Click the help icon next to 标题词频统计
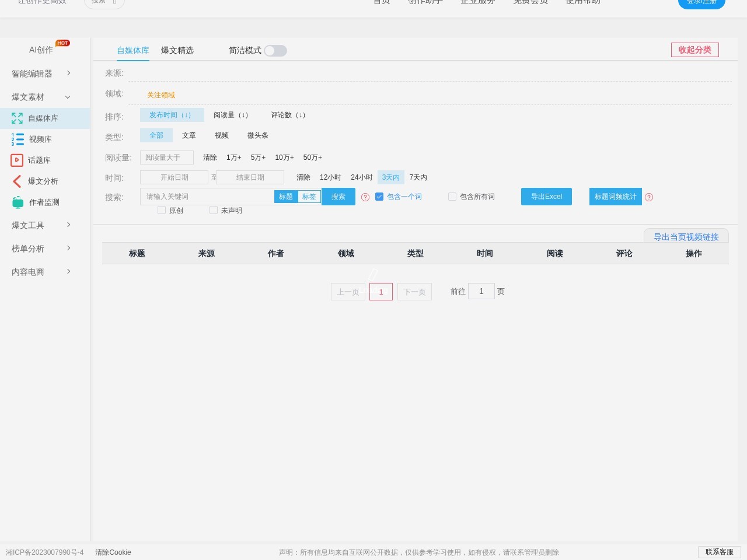The height and width of the screenshot is (560, 747). pyautogui.click(x=649, y=197)
